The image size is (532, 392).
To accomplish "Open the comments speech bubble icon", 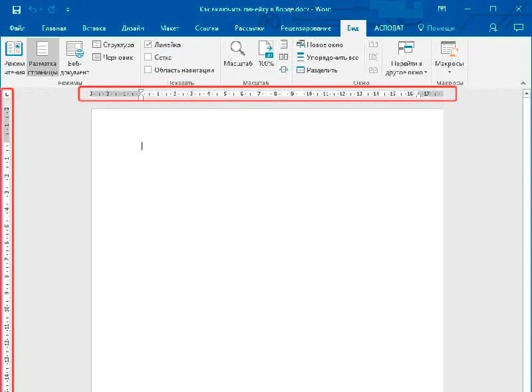I will [519, 28].
